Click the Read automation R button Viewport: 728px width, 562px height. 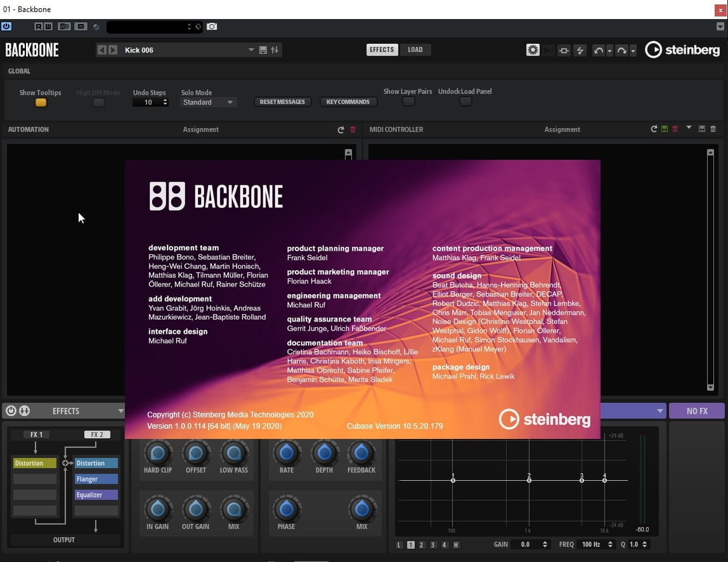tap(38, 27)
